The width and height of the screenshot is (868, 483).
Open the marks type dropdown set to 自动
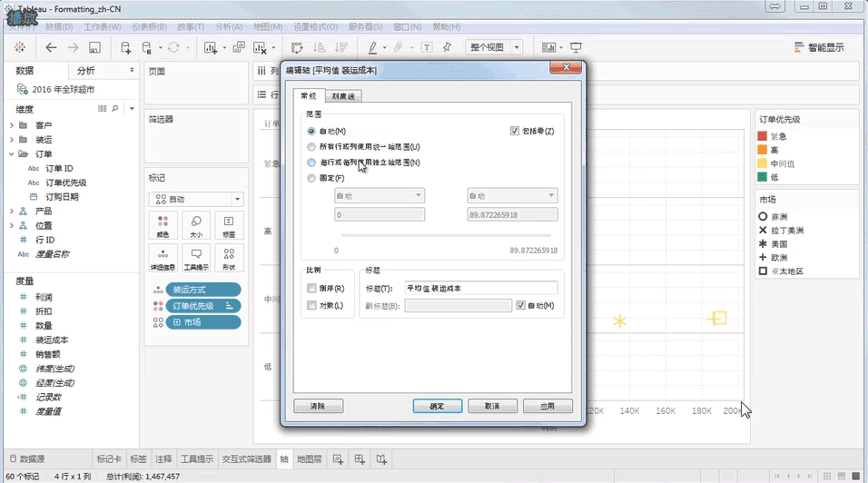196,199
